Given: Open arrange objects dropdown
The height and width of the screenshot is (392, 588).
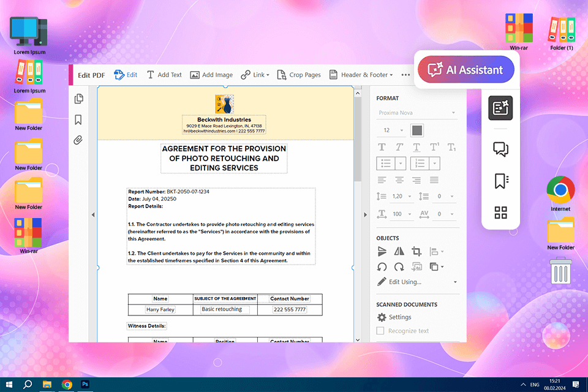Looking at the screenshot, I should pos(436,266).
